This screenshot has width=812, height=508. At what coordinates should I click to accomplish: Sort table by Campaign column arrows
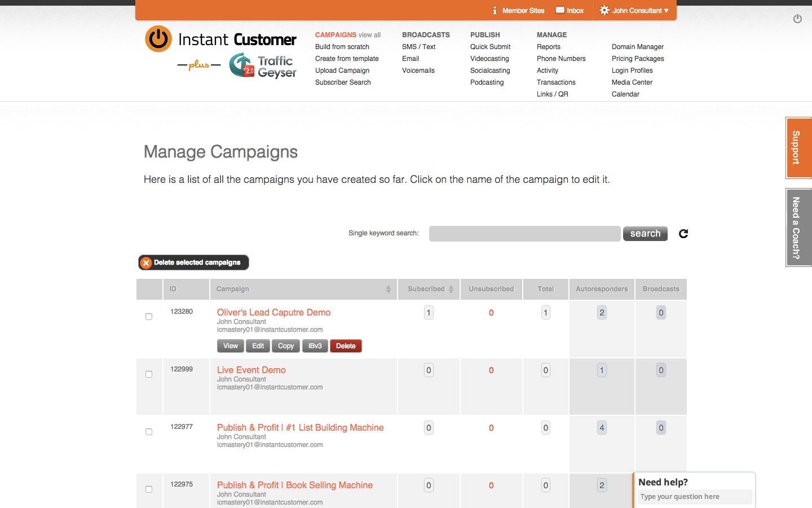[388, 289]
